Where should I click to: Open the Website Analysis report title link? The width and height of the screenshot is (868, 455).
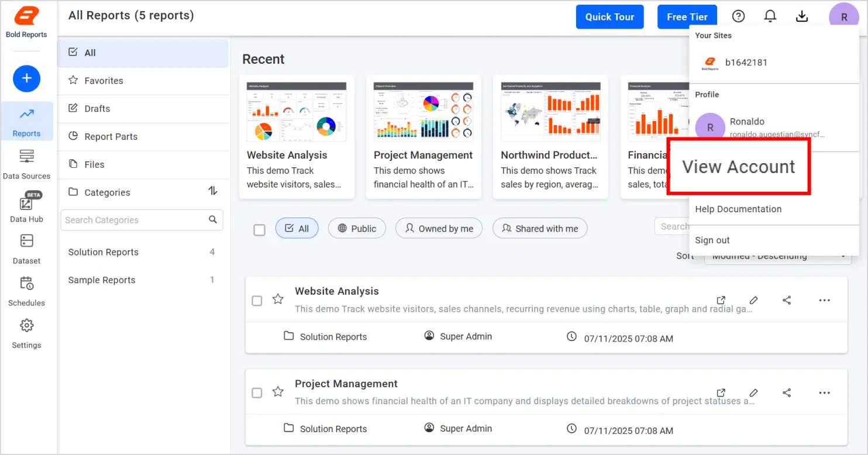[x=337, y=291]
